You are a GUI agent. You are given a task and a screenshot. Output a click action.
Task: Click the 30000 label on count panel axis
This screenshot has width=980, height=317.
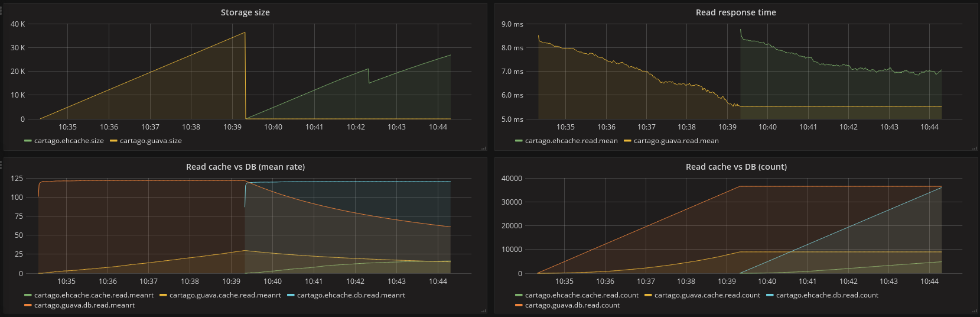tap(512, 202)
